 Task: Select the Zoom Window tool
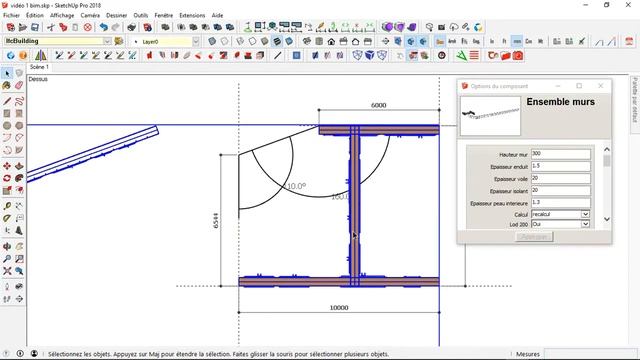[x=19, y=259]
